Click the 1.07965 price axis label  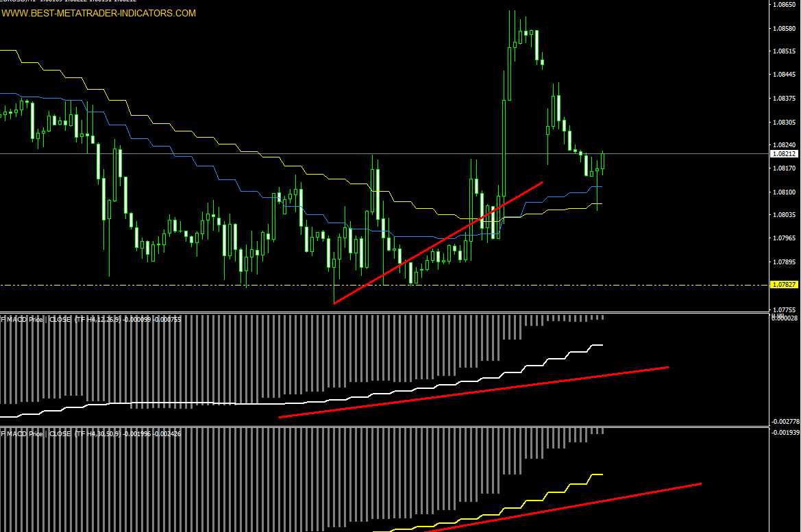pos(784,238)
